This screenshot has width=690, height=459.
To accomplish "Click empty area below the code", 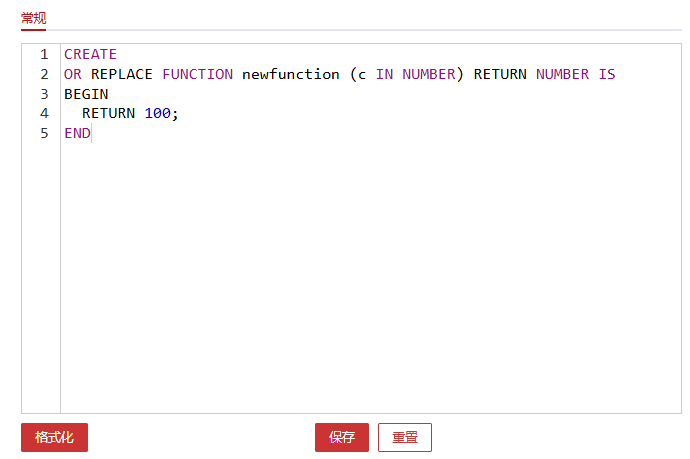I will pyautogui.click(x=370, y=280).
